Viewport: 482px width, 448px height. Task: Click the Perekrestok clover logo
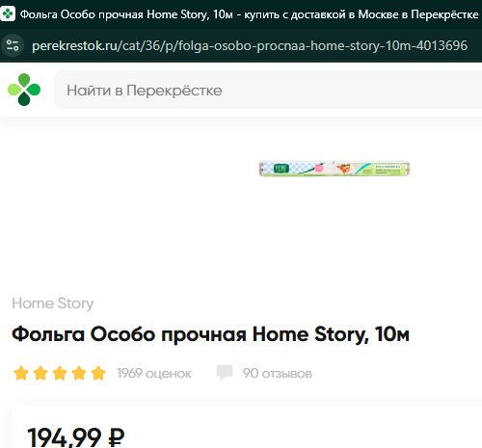pos(24,90)
